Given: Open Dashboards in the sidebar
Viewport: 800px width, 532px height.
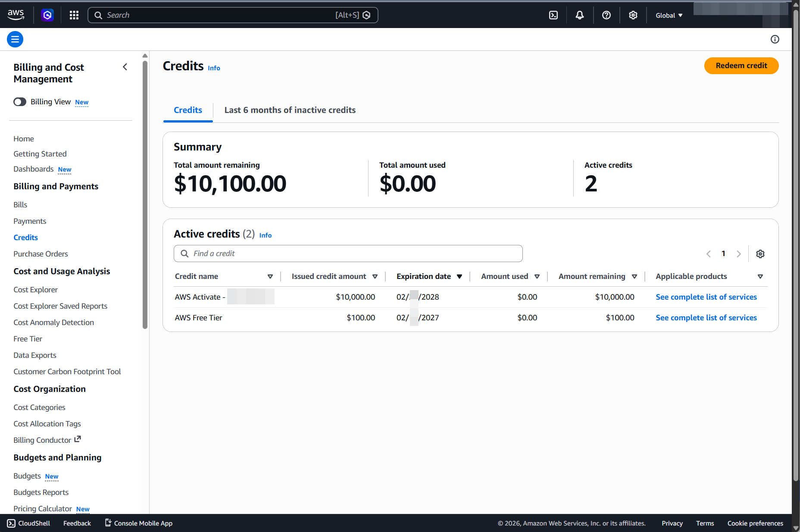Looking at the screenshot, I should point(34,169).
